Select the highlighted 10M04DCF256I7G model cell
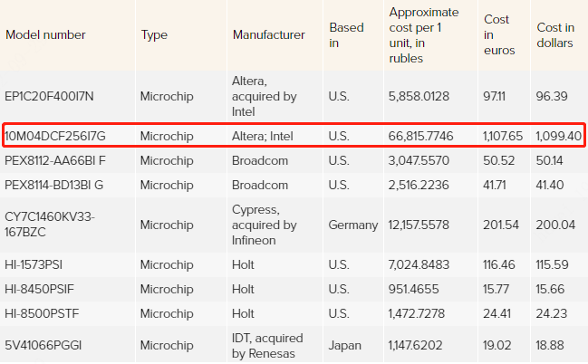Image resolution: width=588 pixels, height=364 pixels. pyautogui.click(x=55, y=136)
